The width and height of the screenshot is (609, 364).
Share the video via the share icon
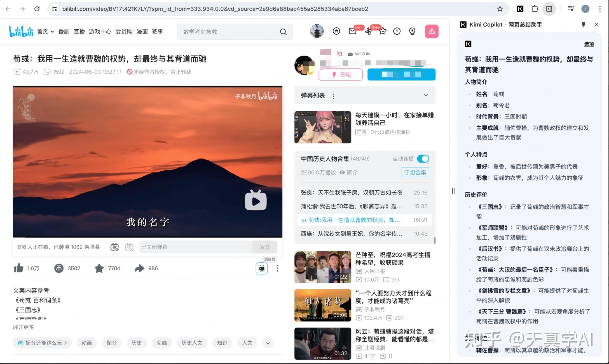tap(139, 268)
